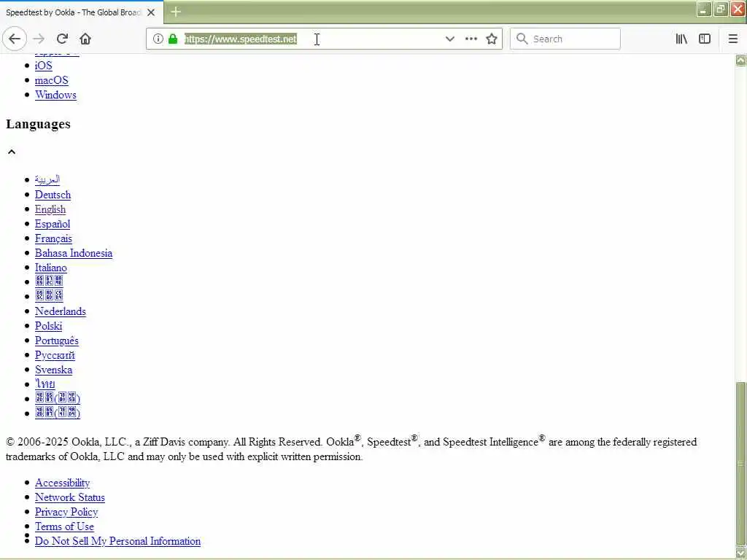Open the Network Status link
The image size is (747, 560).
[x=69, y=497]
